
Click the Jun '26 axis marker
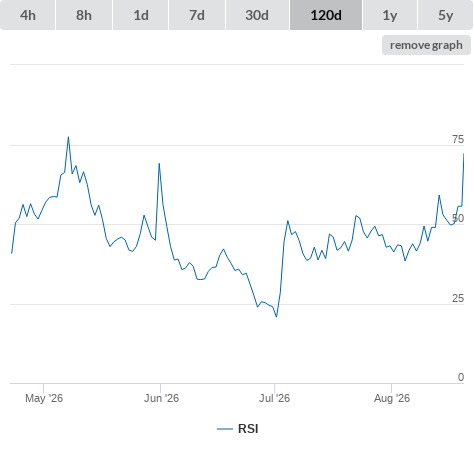pyautogui.click(x=161, y=398)
